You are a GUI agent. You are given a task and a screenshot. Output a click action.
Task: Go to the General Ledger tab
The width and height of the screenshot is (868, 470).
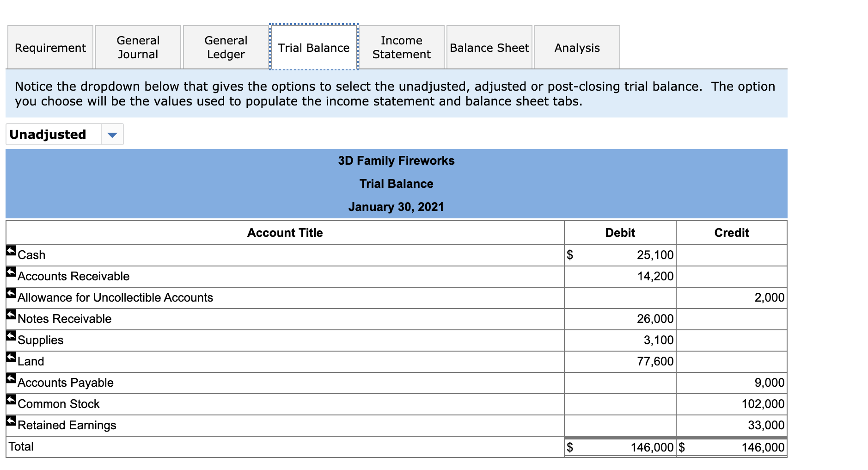[225, 47]
